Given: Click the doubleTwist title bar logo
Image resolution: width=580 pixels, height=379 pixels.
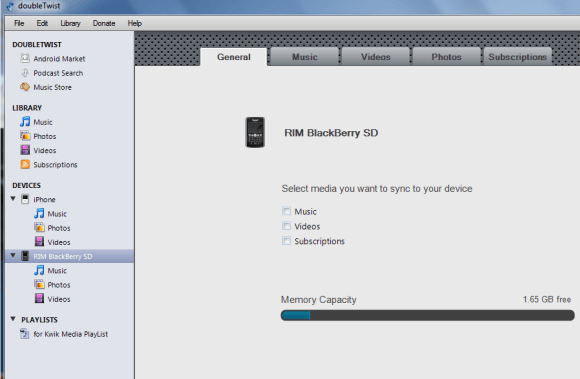Looking at the screenshot, I should [10, 6].
